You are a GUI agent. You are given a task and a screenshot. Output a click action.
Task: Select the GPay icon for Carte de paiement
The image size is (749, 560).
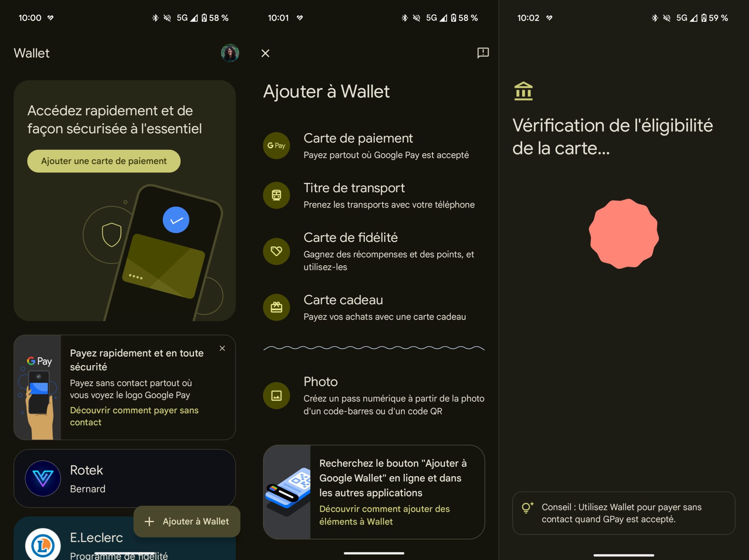click(276, 146)
